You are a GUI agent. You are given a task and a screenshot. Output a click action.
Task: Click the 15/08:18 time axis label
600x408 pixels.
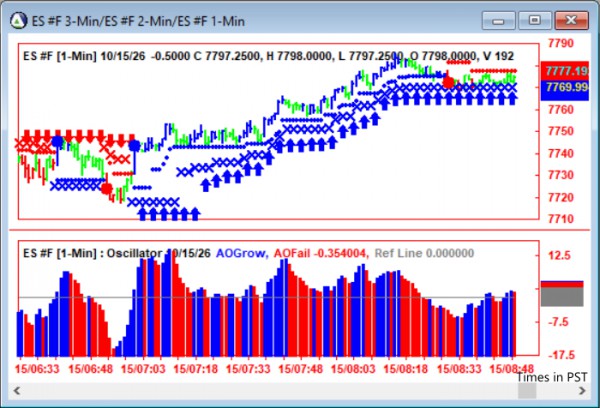pos(406,369)
